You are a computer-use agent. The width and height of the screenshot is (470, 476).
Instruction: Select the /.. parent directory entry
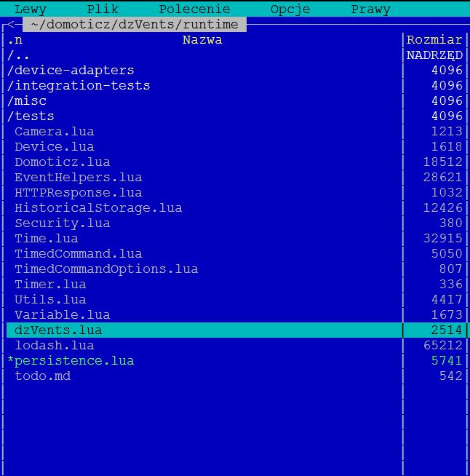coord(18,55)
